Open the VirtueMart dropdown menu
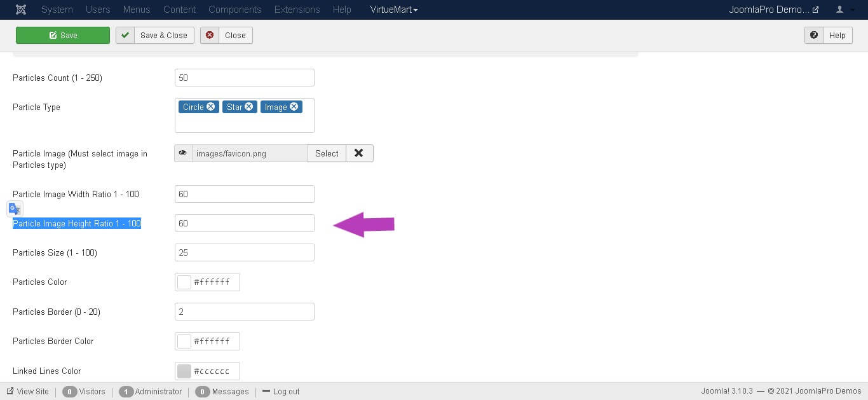 point(394,10)
